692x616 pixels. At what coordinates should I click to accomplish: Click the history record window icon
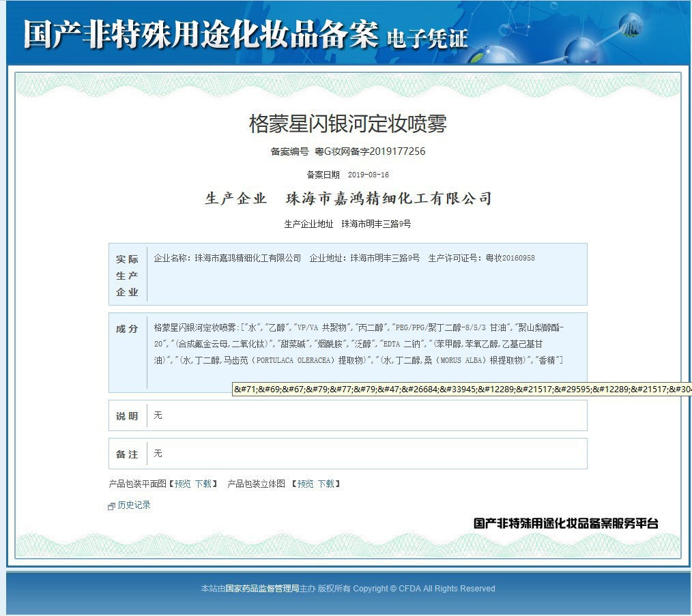point(111,507)
